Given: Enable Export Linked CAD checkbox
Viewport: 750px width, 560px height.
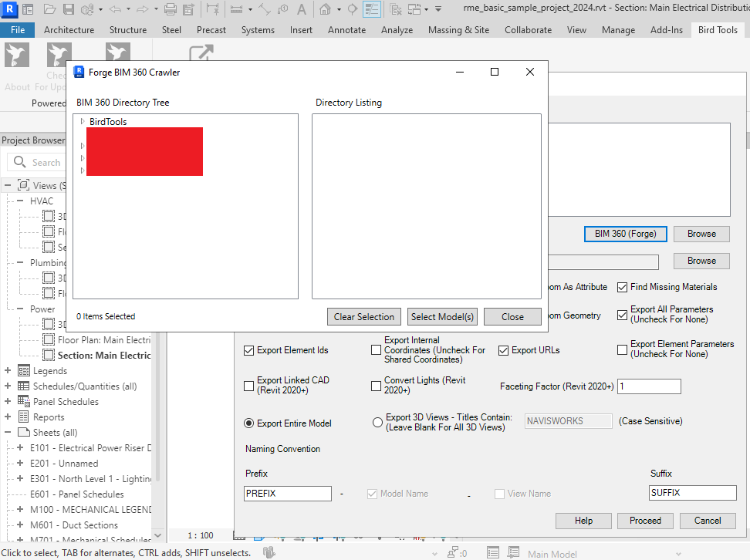Looking at the screenshot, I should pos(248,386).
